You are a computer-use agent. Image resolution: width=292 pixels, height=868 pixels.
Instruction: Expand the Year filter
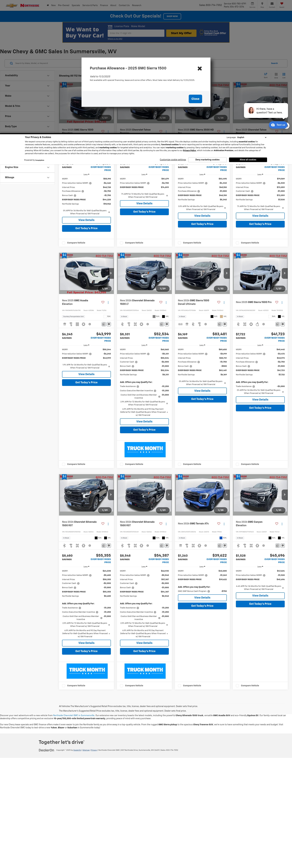(x=27, y=86)
